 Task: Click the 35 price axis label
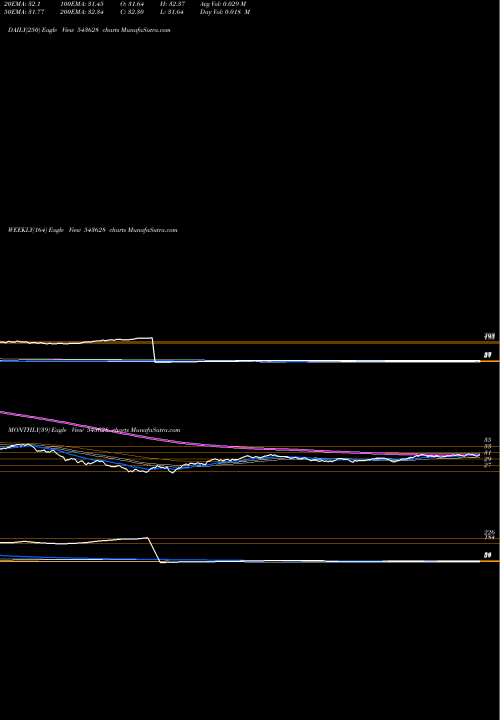488,440
